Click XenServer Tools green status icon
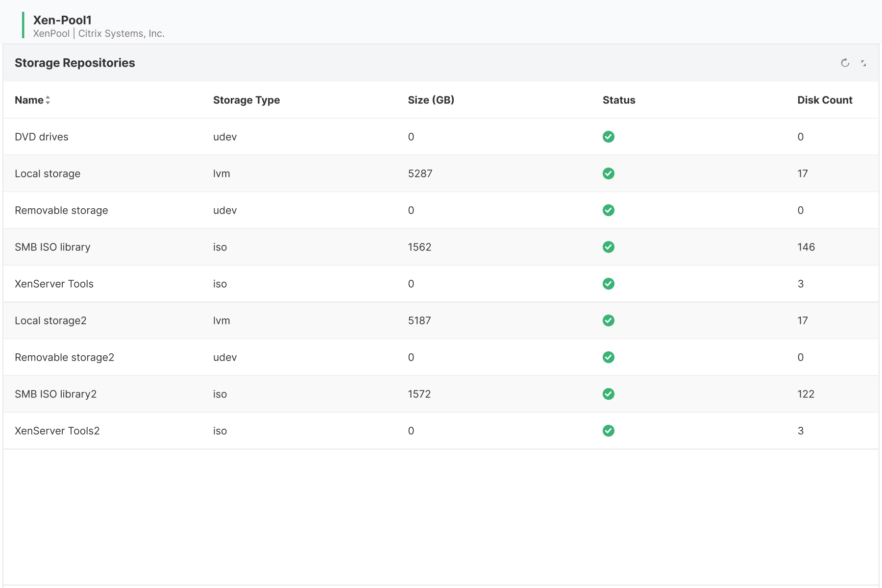882x588 pixels. [x=609, y=284]
